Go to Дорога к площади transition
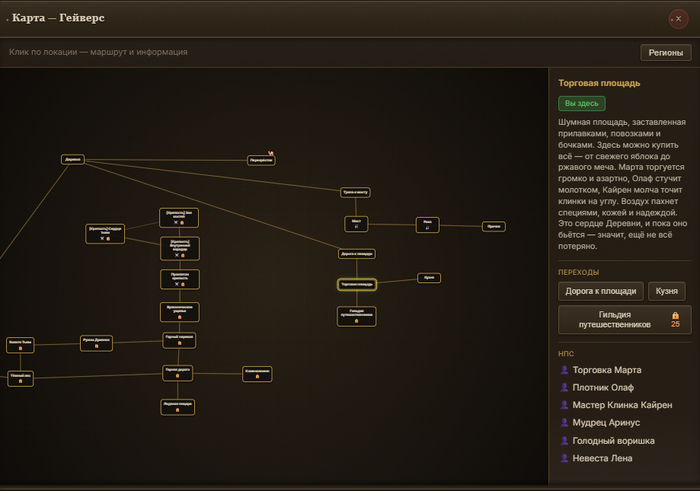 click(600, 291)
